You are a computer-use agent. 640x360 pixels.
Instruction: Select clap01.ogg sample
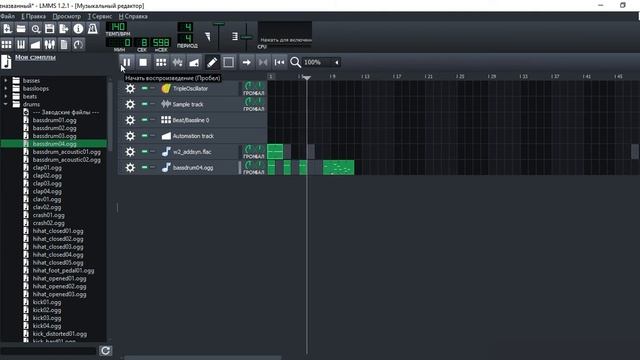click(x=47, y=168)
